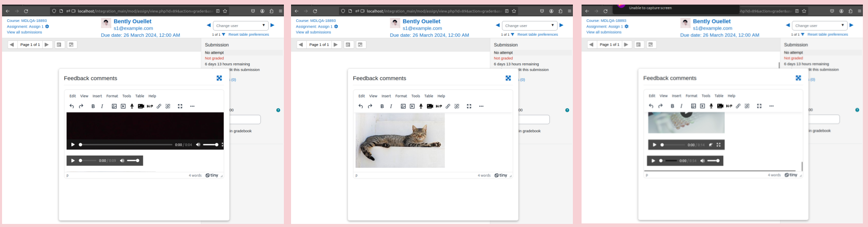
Task: Reveal more toolbar items in middle window
Action: [x=481, y=106]
